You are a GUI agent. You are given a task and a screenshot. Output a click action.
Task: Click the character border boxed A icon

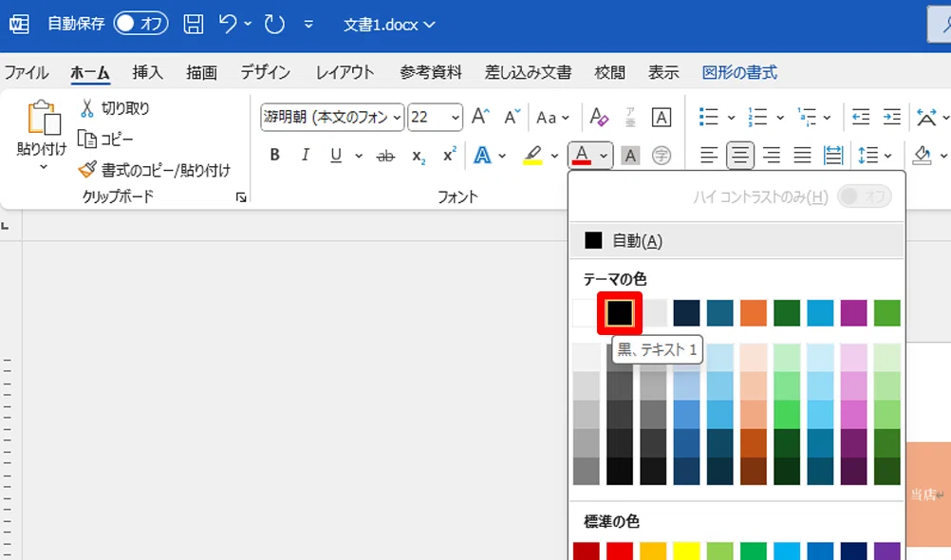[662, 117]
